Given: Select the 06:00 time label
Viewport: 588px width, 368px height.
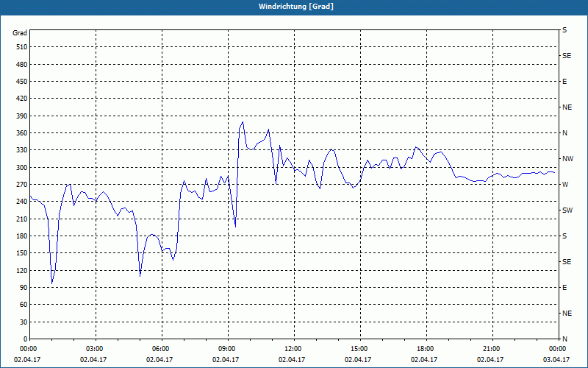Looking at the screenshot, I should coord(162,349).
